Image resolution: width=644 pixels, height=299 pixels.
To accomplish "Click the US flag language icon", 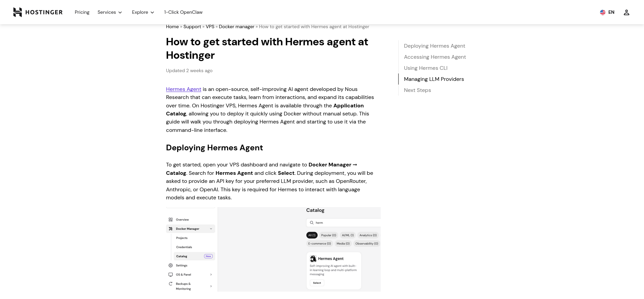I will point(602,12).
